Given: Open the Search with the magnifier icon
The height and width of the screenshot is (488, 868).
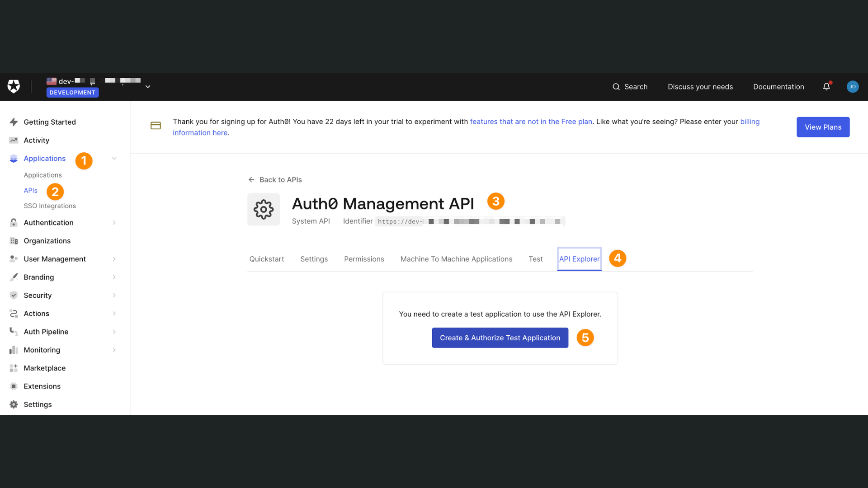Looking at the screenshot, I should (x=616, y=87).
